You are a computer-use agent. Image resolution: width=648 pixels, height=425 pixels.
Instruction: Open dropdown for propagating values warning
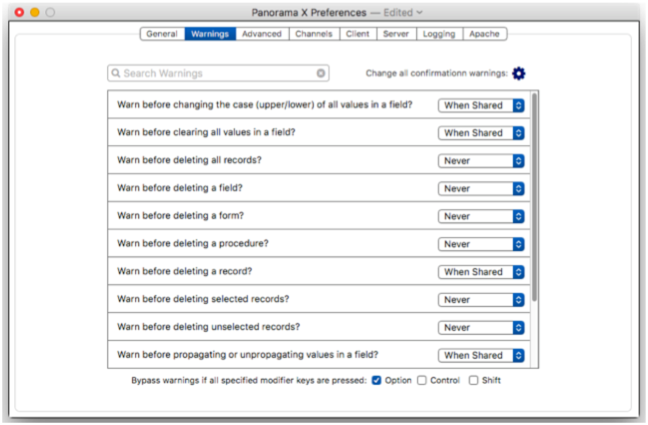[481, 355]
